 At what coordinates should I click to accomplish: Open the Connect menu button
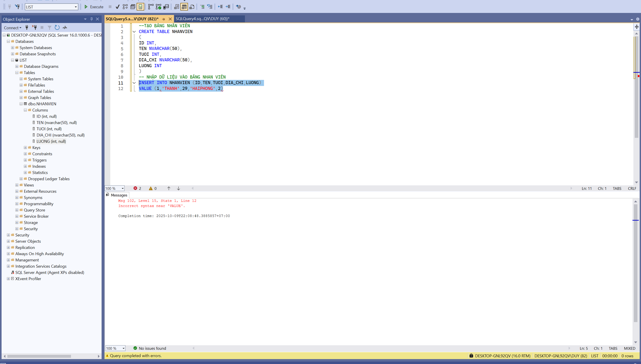(13, 28)
